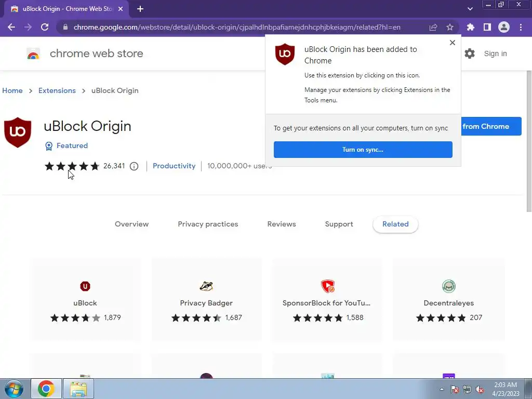Open the Windows Start menu
Viewport: 532px width, 399px height.
(14, 389)
